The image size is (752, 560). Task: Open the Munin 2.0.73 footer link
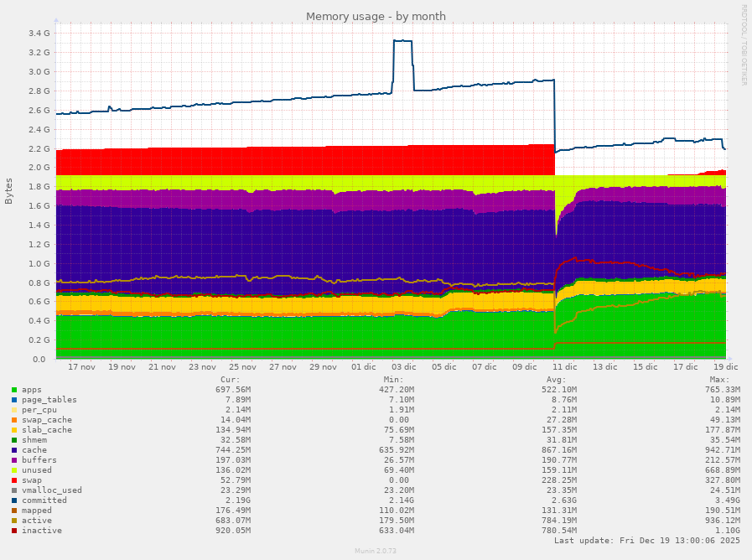pyautogui.click(x=376, y=551)
